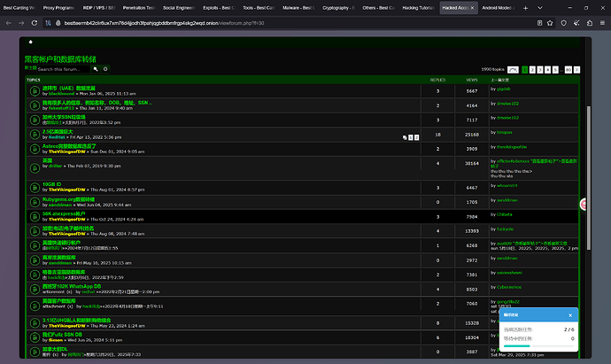
Task: Close the Hacked Accounts tab
Action: tap(472, 8)
